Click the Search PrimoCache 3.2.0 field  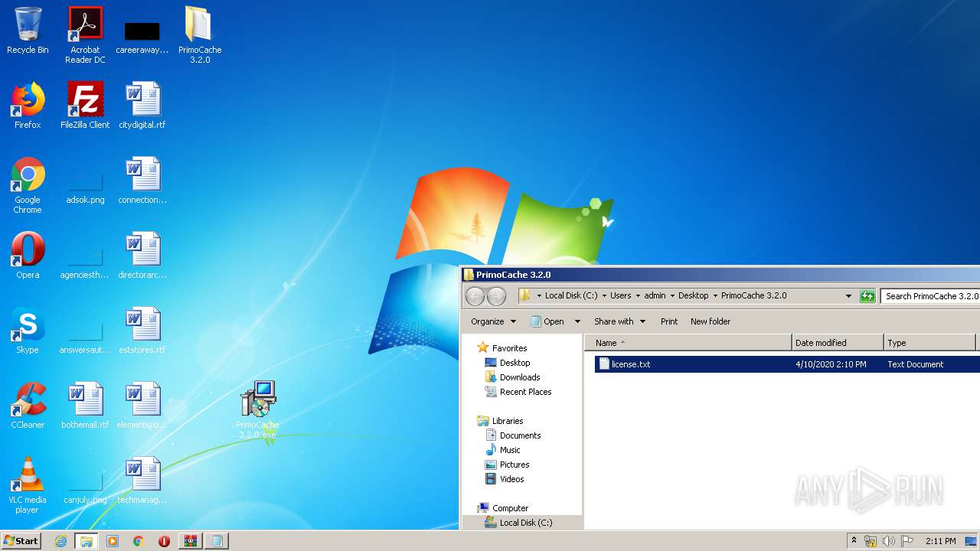point(931,296)
